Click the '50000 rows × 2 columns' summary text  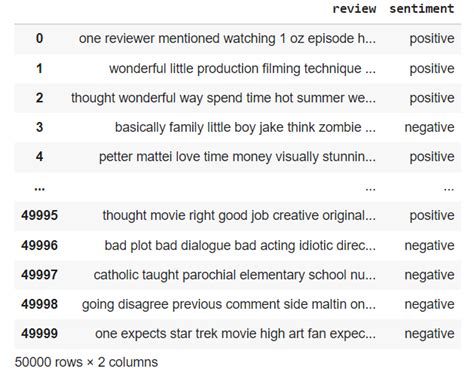[86, 362]
